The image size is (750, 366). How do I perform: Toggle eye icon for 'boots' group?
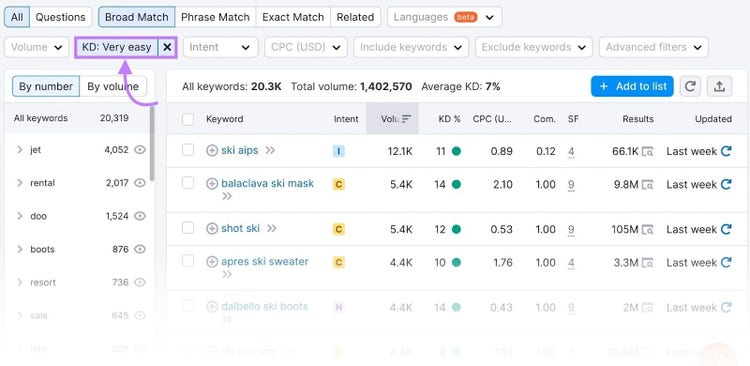[139, 249]
